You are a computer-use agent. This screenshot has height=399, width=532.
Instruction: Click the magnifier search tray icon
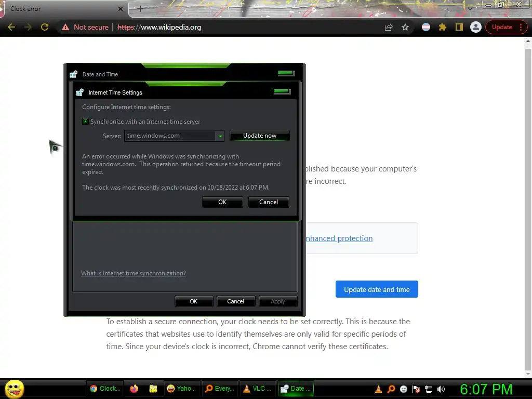(391, 389)
